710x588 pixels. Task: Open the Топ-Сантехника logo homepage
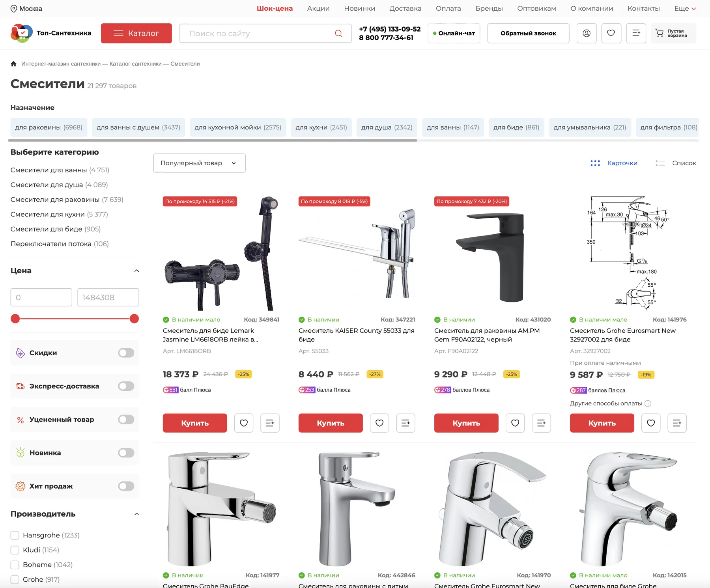point(51,33)
